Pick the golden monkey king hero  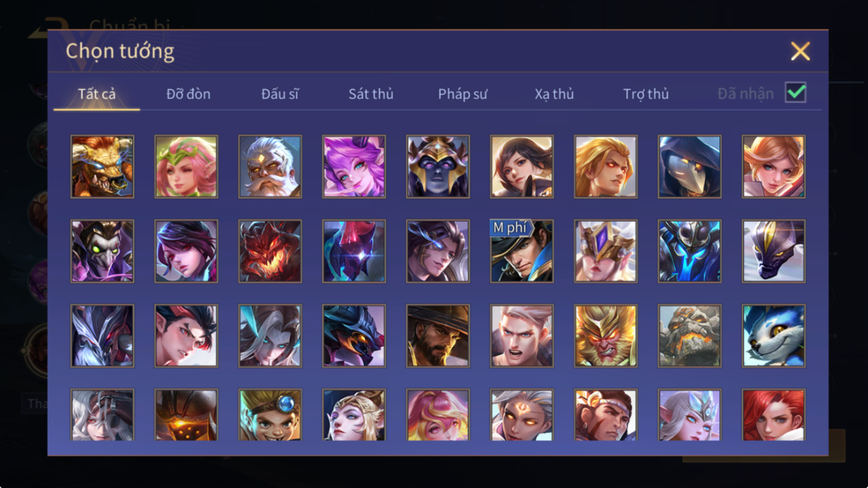pos(606,336)
